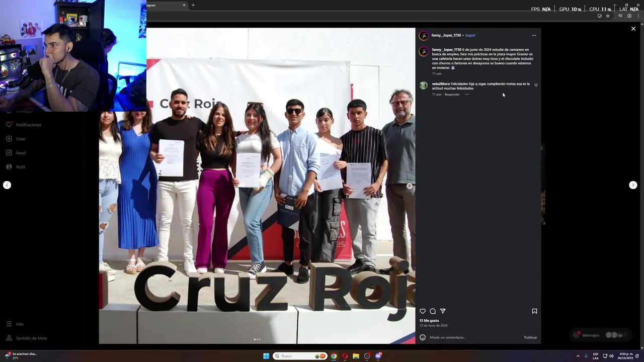
Task: Like the post with the heart icon
Action: tap(423, 311)
